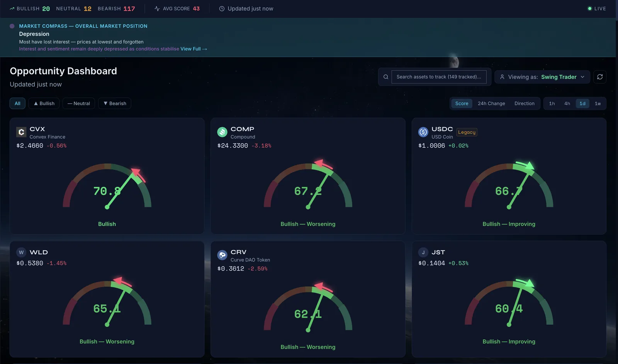
Task: Select the 1d timeframe
Action: point(582,103)
